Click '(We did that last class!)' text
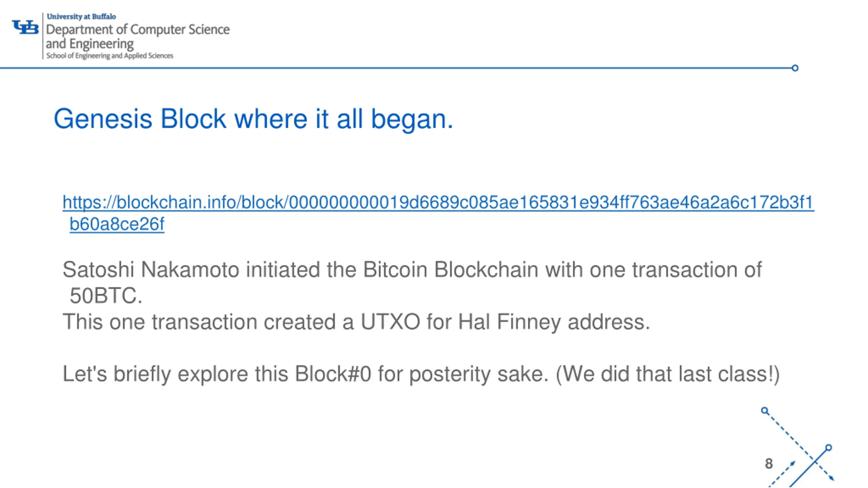Screen dimensions: 868x488 click(668, 374)
